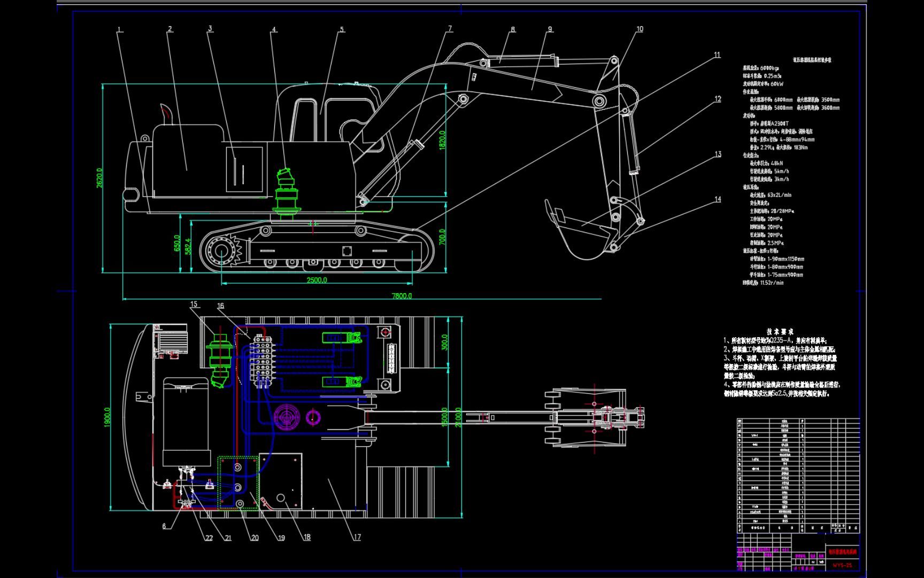The width and height of the screenshot is (924, 578).
Task: Click part callout number 21
Action: 228,538
